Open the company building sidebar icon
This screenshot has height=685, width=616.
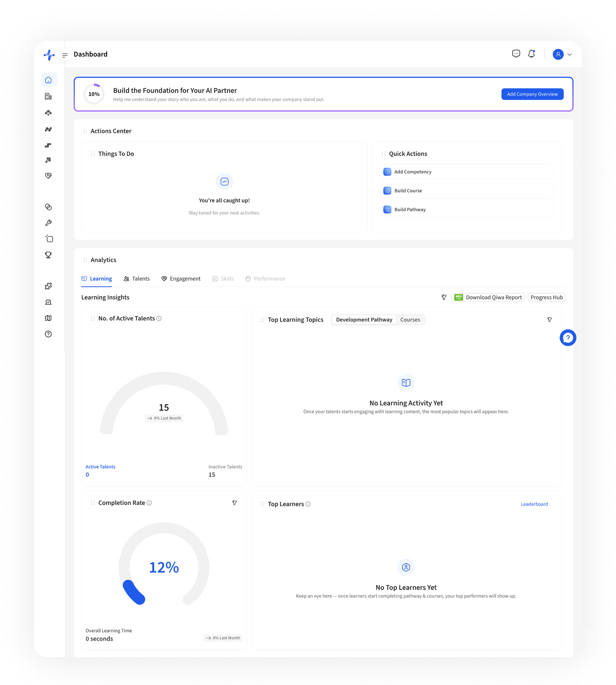[48, 96]
